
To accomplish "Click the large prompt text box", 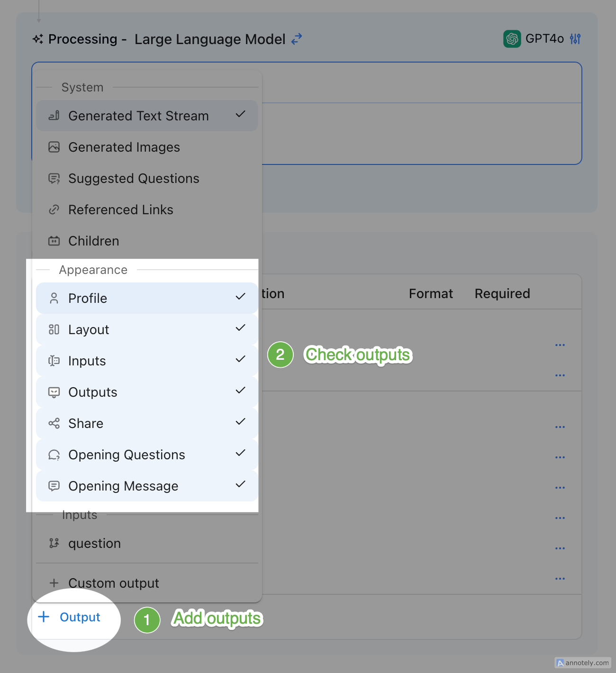I will [421, 133].
